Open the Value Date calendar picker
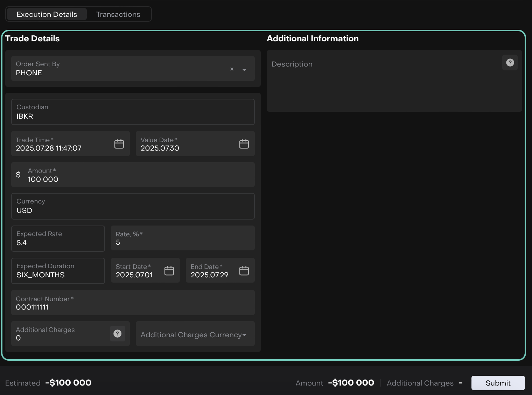Viewport: 532px width, 395px height. 244,144
